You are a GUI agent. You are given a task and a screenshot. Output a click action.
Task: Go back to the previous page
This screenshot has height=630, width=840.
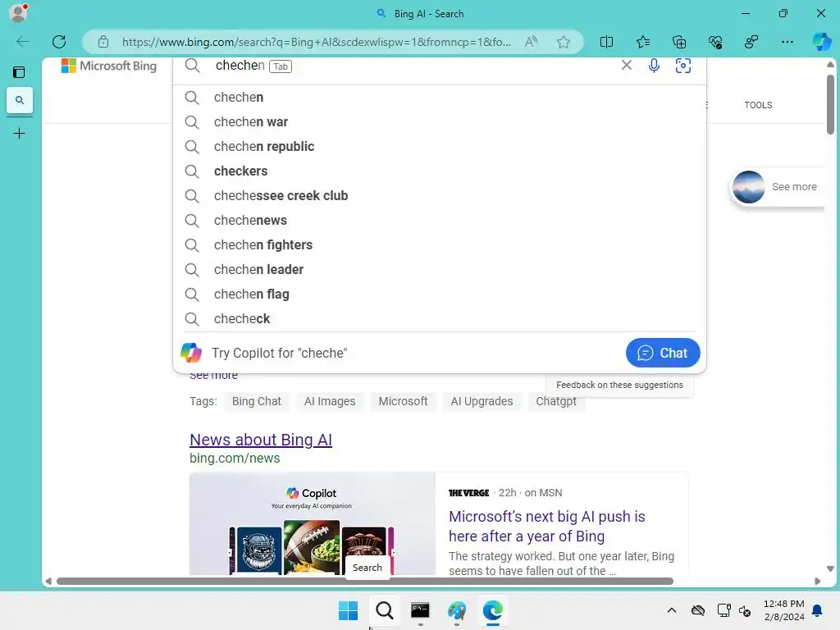tap(22, 42)
